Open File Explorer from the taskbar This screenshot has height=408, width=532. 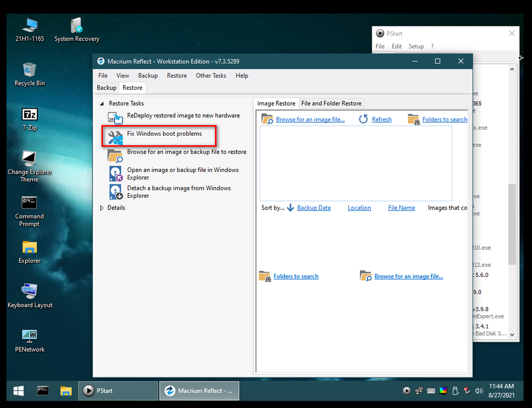(66, 391)
